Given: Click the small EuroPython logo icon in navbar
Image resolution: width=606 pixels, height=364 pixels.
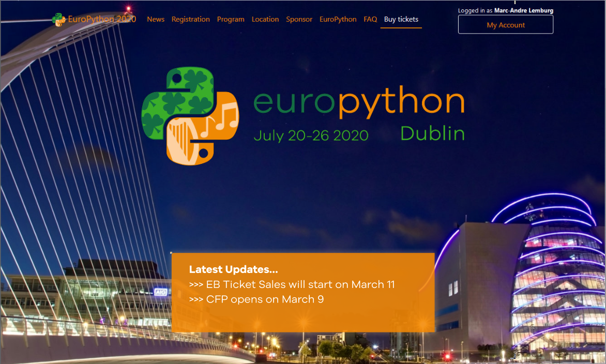Looking at the screenshot, I should click(58, 20).
